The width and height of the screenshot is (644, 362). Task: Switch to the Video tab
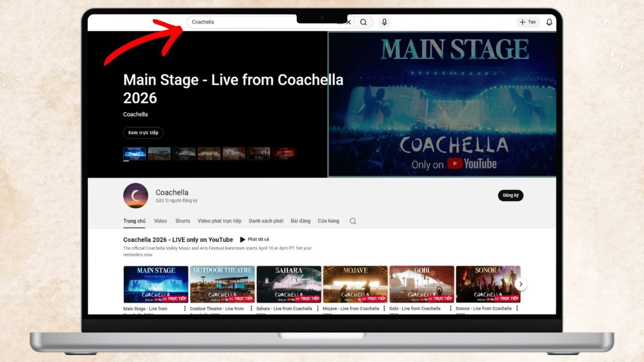(x=160, y=221)
